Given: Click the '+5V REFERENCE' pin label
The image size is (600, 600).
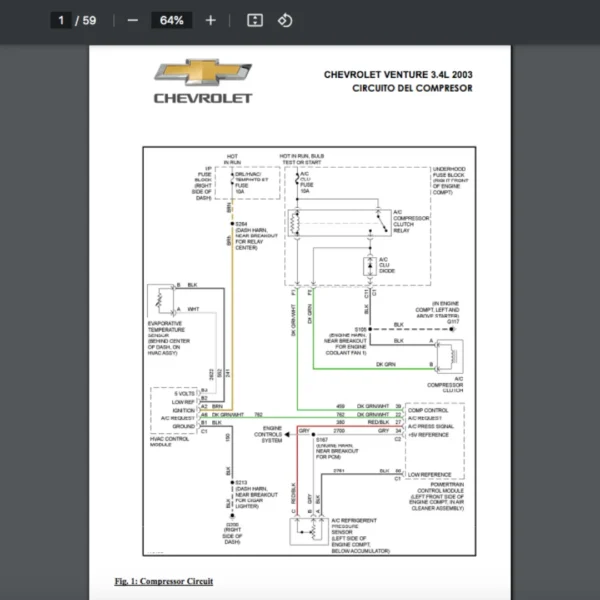Looking at the screenshot, I should pos(428,435).
